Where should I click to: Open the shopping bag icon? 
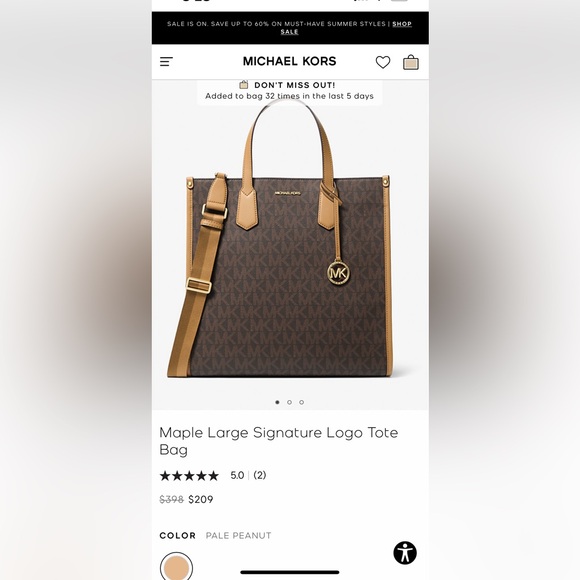[411, 62]
